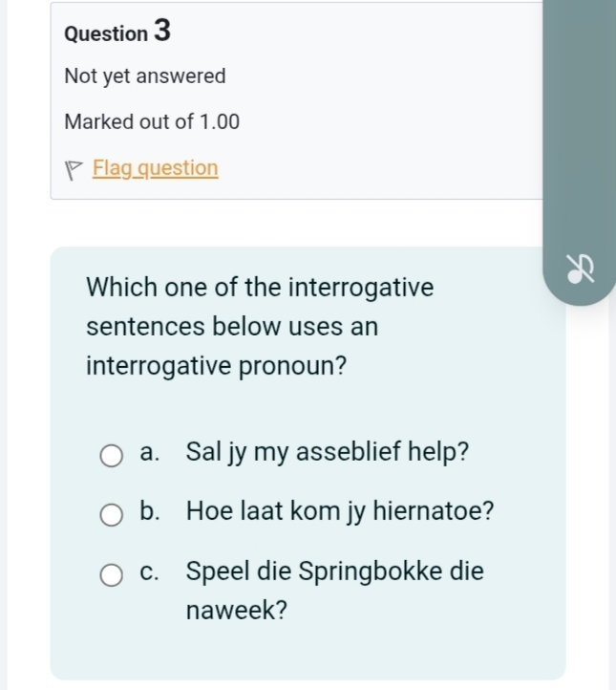Click the word 'naweek?' in option c
Image resolution: width=616 pixels, height=690 pixels.
(237, 611)
